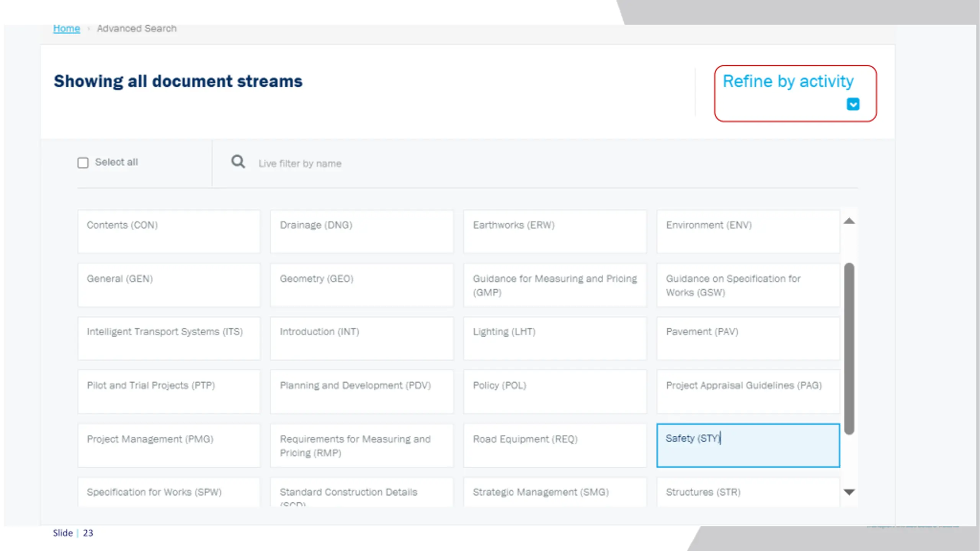The width and height of the screenshot is (980, 551).
Task: Click the search magnifier icon
Action: tap(238, 162)
